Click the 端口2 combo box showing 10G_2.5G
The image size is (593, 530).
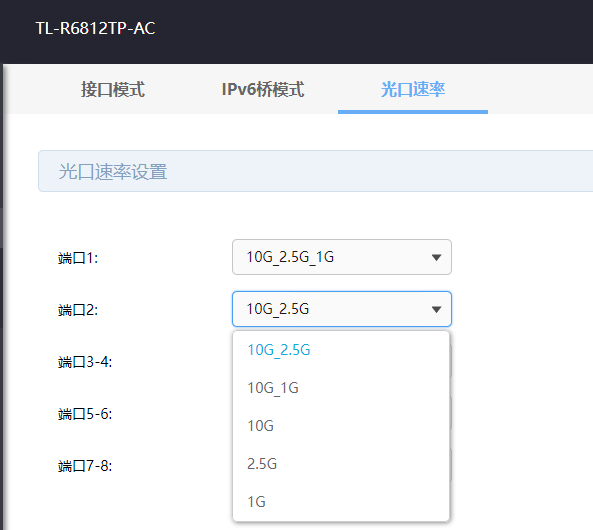pos(342,309)
